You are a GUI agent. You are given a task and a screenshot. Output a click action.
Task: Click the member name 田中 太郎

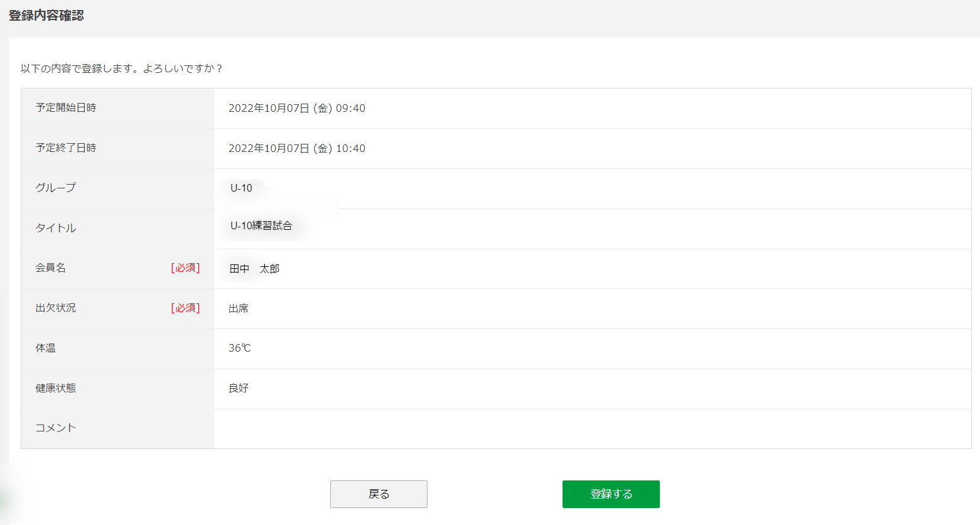point(254,269)
